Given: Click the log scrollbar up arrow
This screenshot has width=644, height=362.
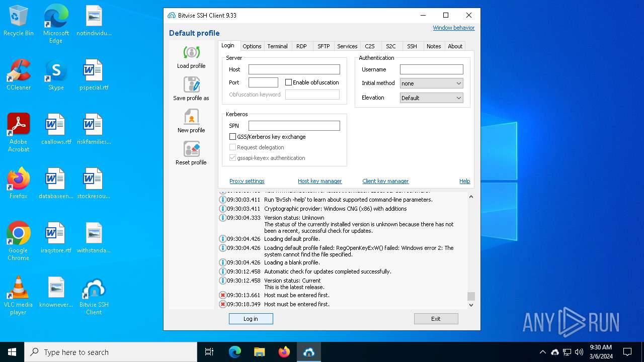Looking at the screenshot, I should [x=471, y=197].
